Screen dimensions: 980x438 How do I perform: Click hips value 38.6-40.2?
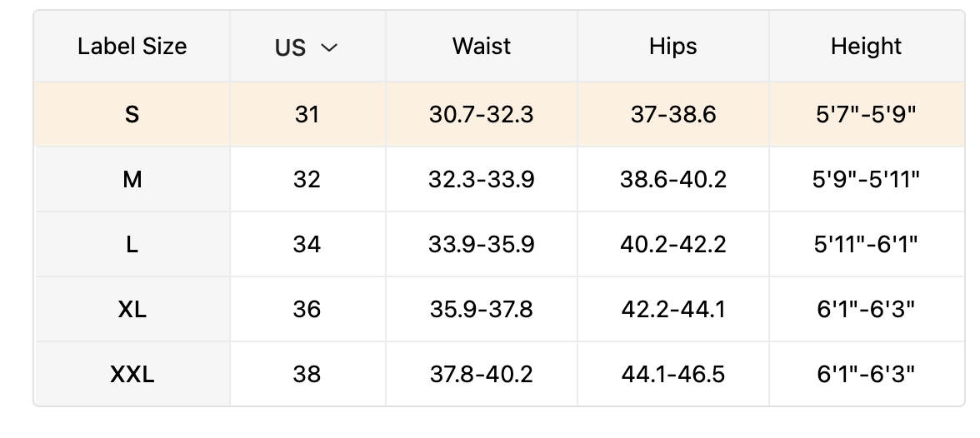tap(672, 179)
